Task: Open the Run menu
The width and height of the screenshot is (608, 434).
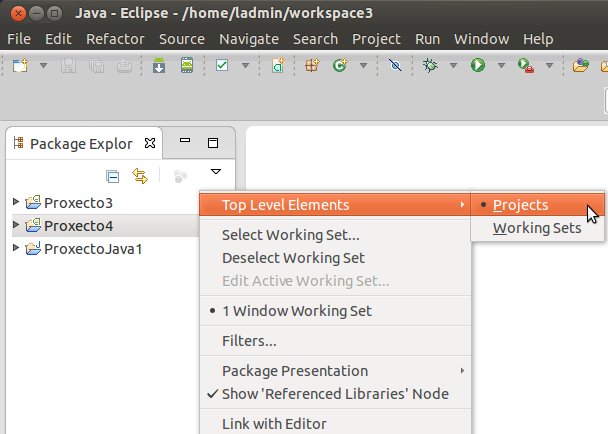Action: (x=427, y=39)
